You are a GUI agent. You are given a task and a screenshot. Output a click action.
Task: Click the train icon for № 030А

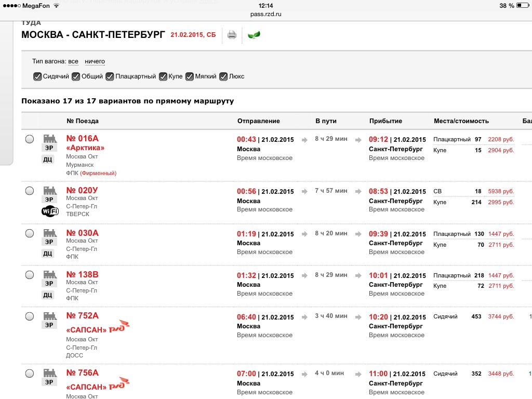49,233
